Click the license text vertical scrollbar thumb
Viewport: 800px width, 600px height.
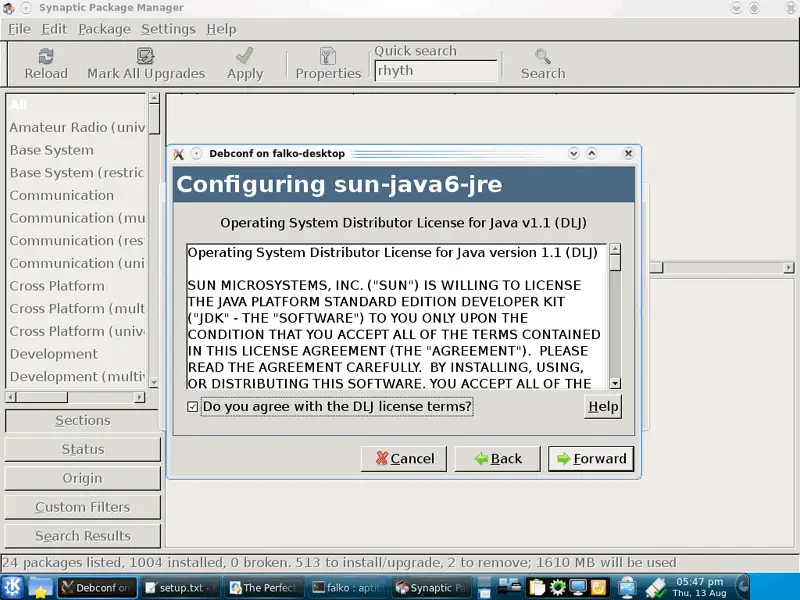(615, 263)
